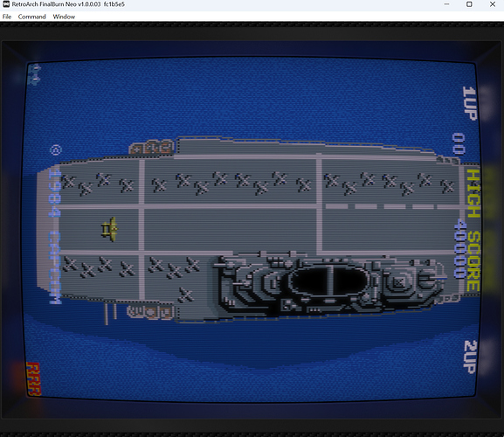Screen dimensions: 504x437
Task: Click the 1UP player label
Action: tap(470, 103)
